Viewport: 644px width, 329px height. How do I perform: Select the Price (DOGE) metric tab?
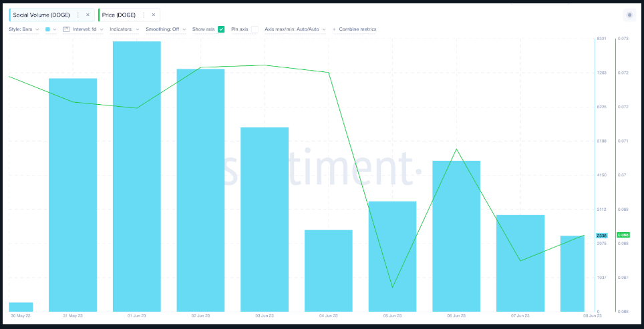point(119,15)
